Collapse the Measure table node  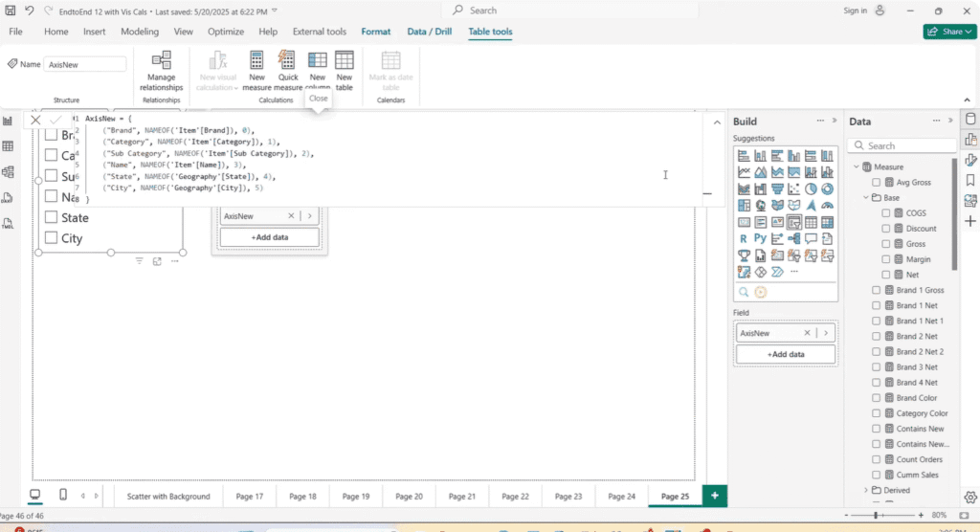pyautogui.click(x=857, y=166)
